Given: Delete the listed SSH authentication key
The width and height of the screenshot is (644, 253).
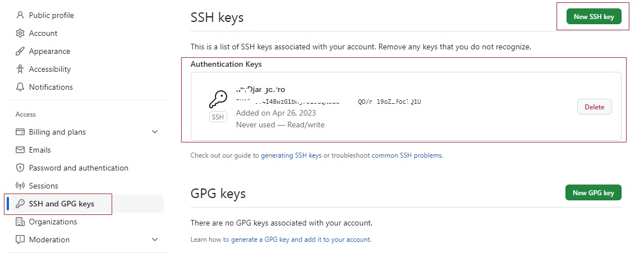Looking at the screenshot, I should click(x=594, y=107).
